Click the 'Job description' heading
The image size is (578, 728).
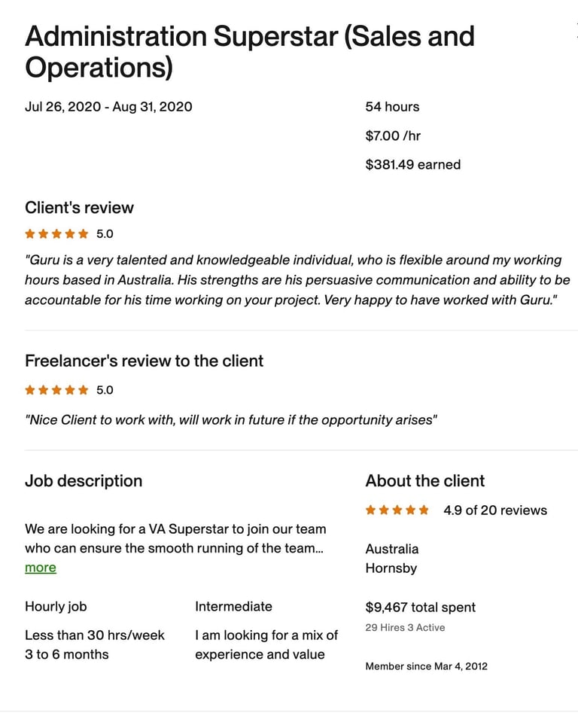click(x=84, y=481)
